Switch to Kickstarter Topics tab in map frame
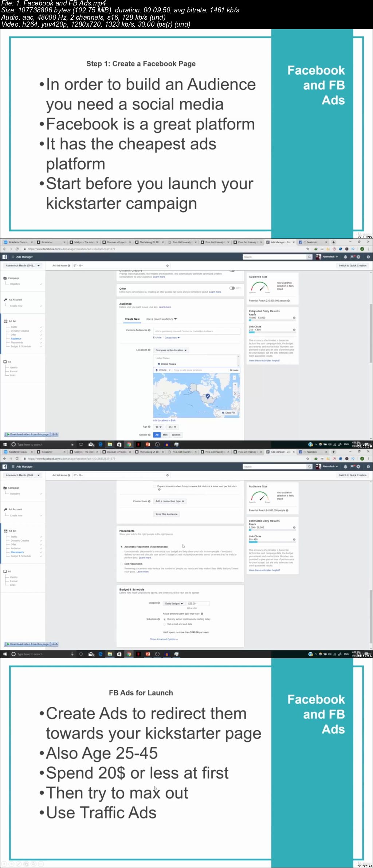The image size is (373, 868). pyautogui.click(x=18, y=242)
